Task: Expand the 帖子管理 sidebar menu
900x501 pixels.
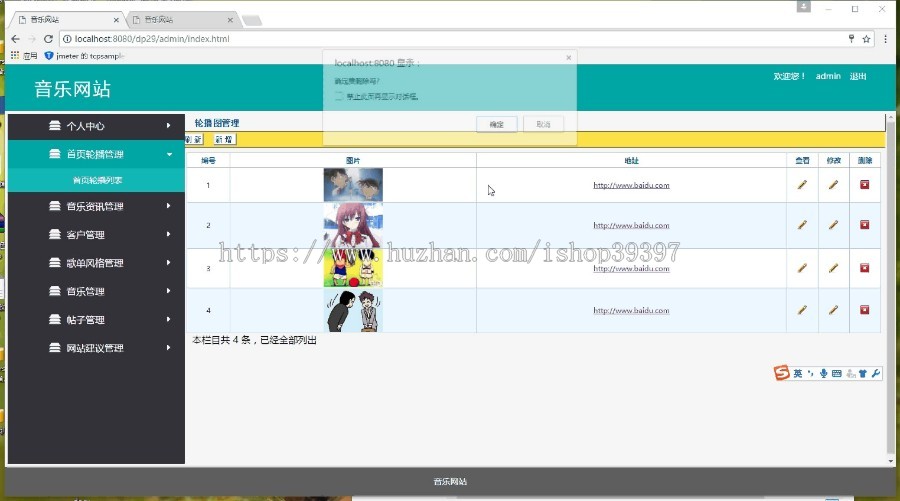Action: tap(96, 320)
